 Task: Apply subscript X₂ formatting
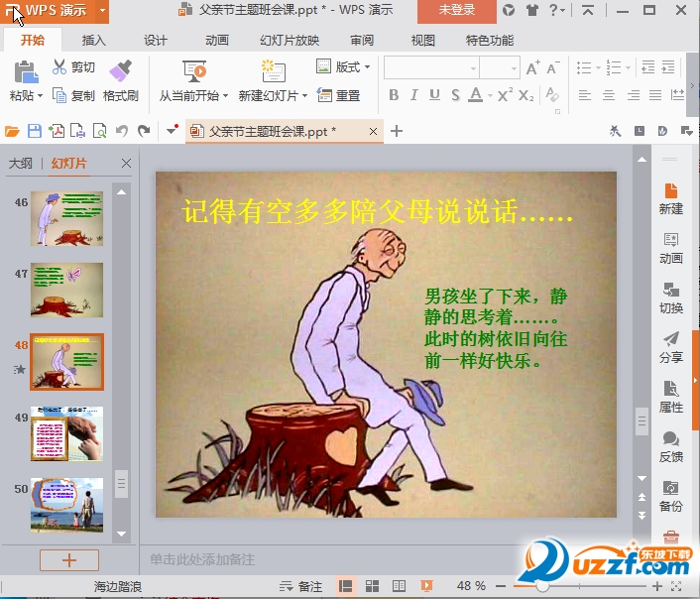[526, 95]
